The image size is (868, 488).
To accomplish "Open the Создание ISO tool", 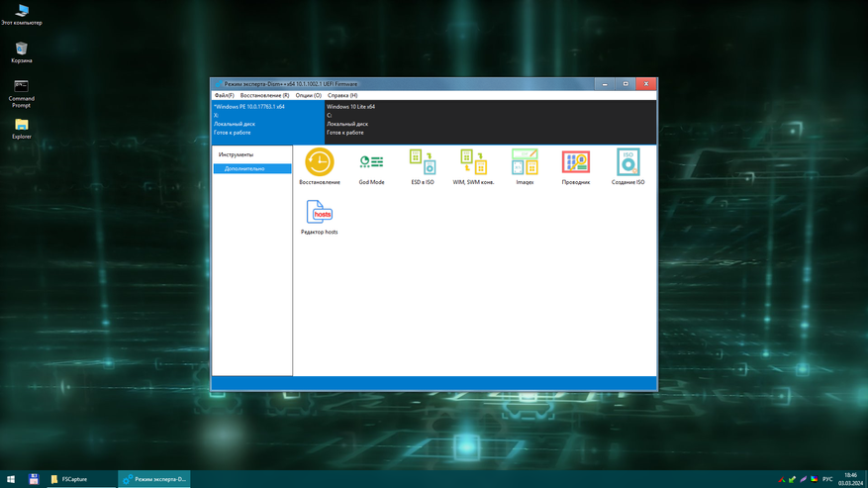I will click(x=627, y=166).
